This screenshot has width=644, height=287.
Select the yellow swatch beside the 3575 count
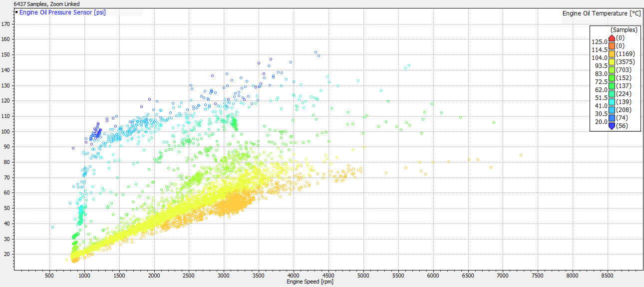(x=612, y=62)
